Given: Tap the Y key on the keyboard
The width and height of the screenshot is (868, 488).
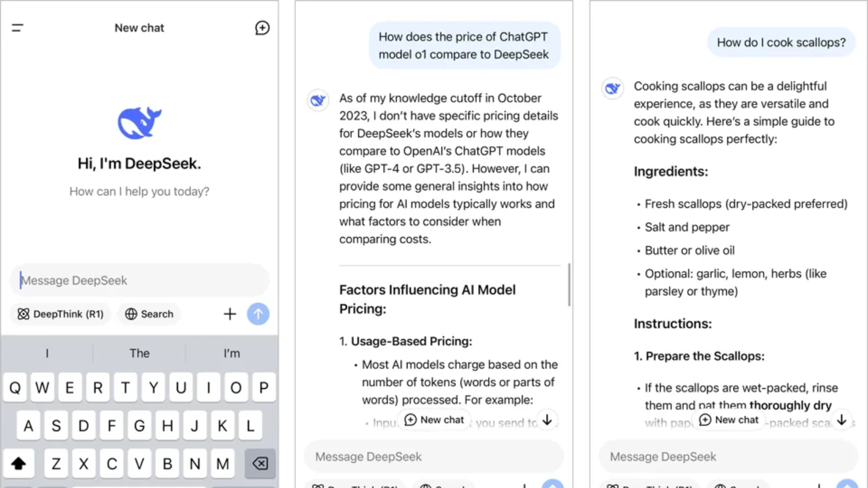Looking at the screenshot, I should click(x=153, y=388).
